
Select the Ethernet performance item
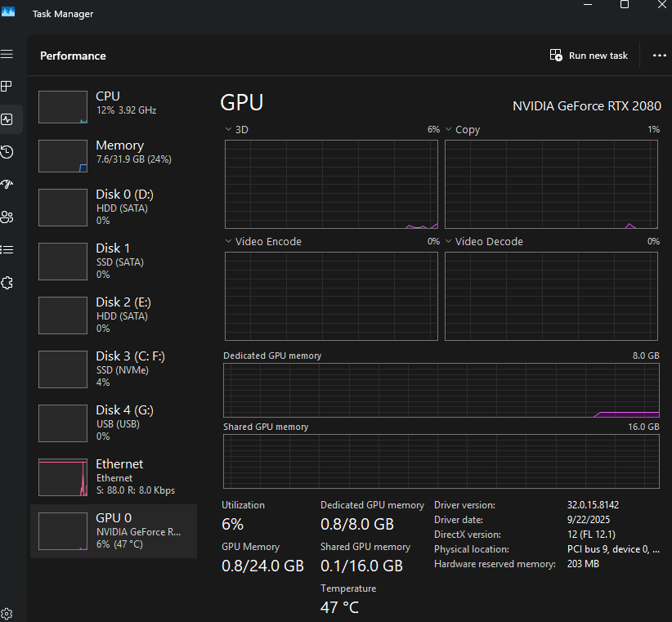pyautogui.click(x=114, y=477)
